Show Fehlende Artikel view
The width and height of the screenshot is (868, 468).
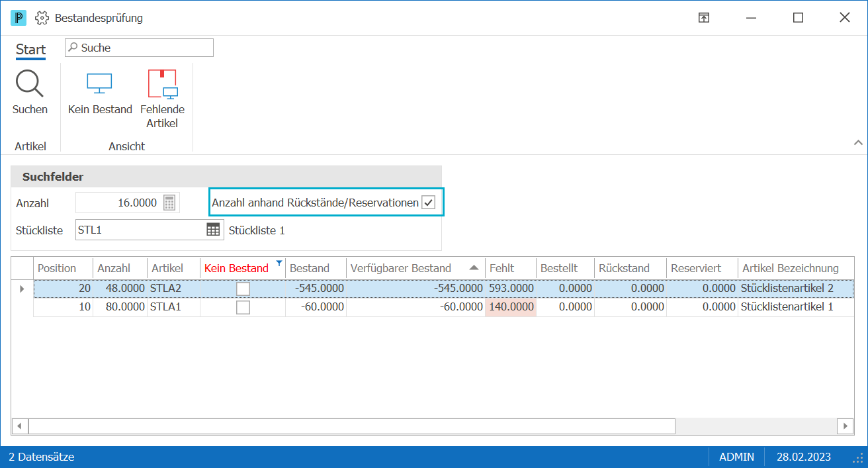click(x=163, y=99)
